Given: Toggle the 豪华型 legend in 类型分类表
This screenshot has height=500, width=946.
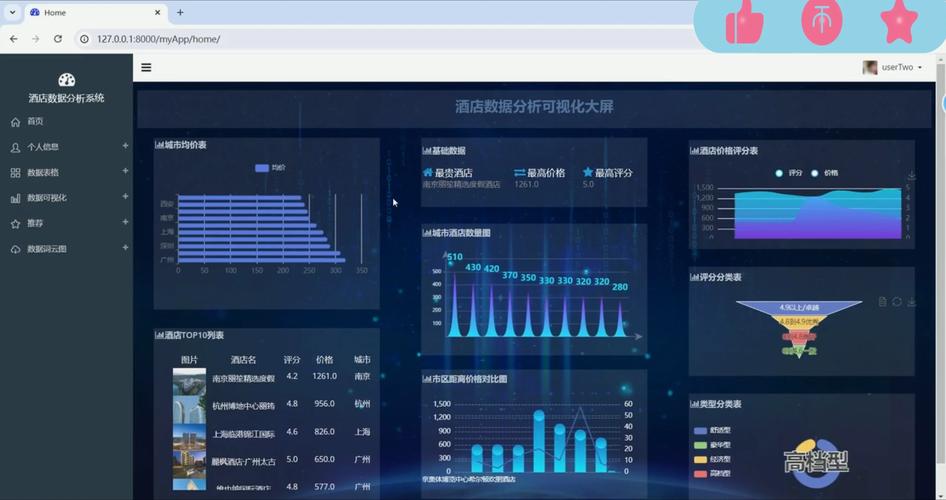Looking at the screenshot, I should click(712, 445).
